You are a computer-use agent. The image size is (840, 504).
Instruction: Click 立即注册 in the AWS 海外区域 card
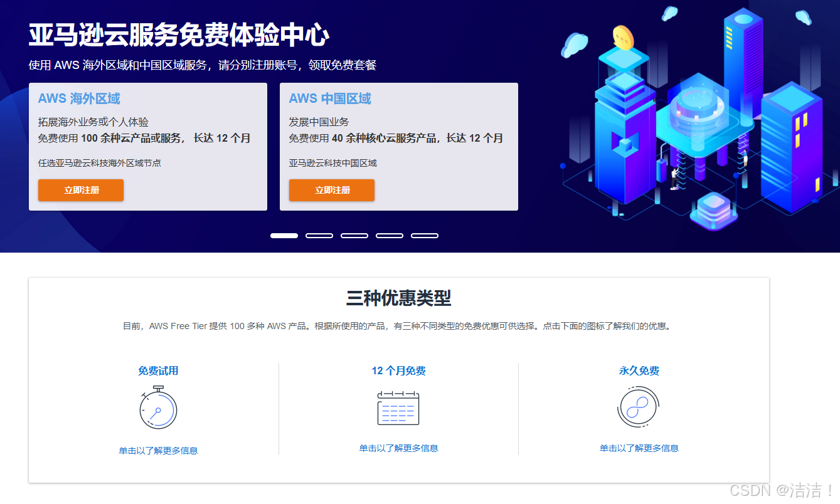[81, 190]
